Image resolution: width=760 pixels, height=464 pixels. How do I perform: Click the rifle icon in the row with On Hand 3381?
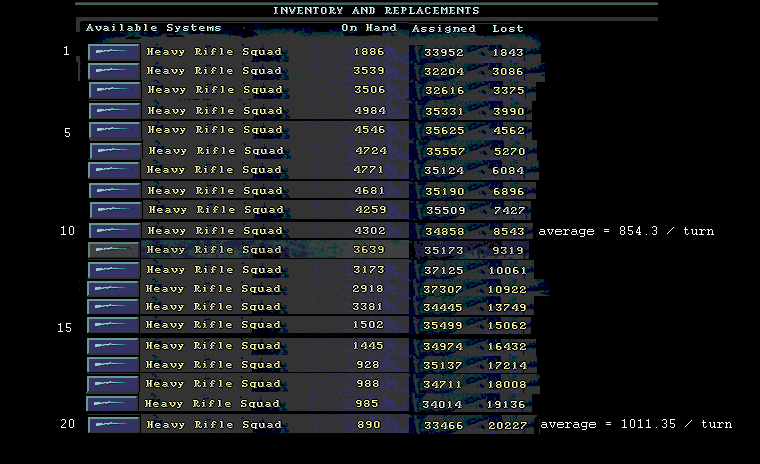click(x=113, y=307)
